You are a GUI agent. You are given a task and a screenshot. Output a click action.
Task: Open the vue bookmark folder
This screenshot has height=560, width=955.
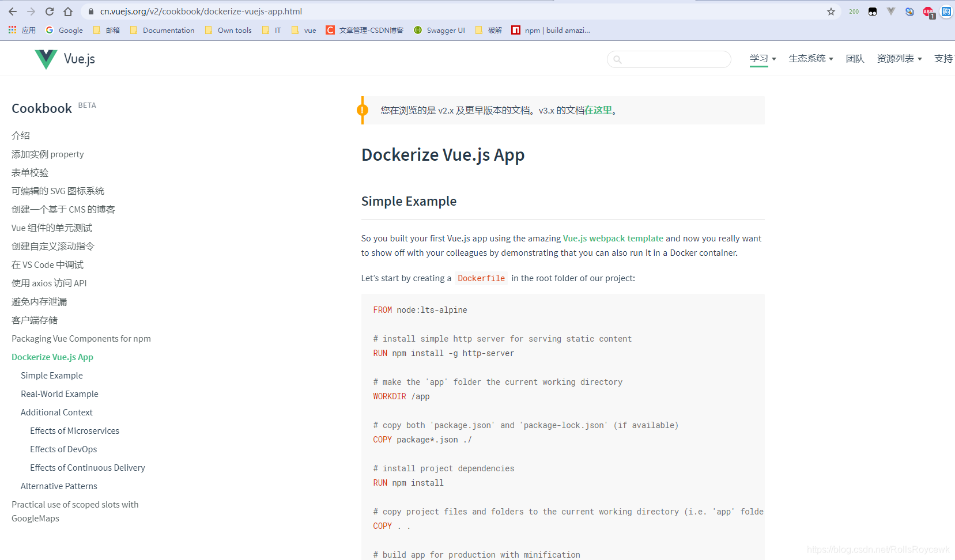[304, 30]
